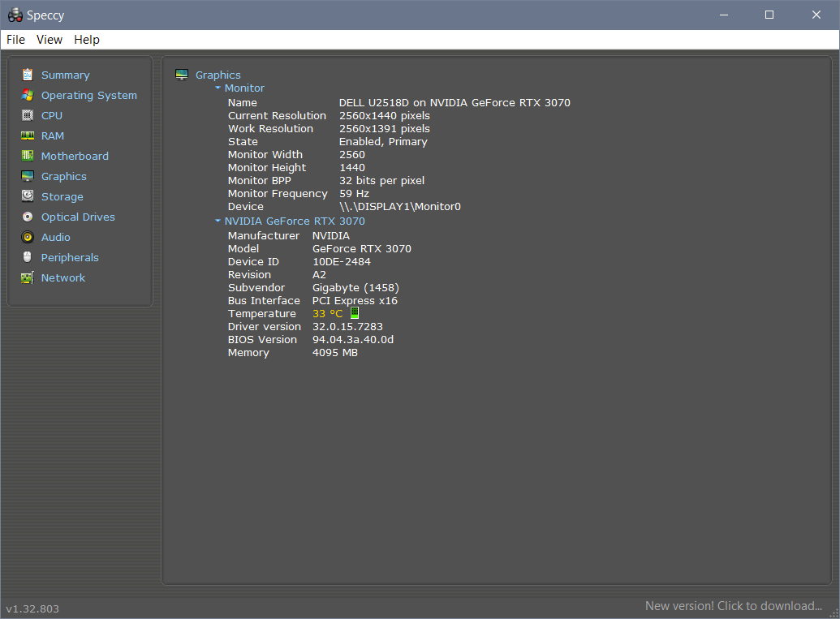Click the Motherboard icon in sidebar
This screenshot has width=840, height=619.
tap(28, 156)
